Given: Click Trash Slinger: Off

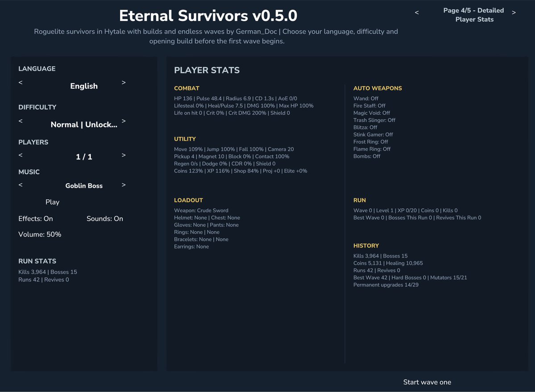Looking at the screenshot, I should [374, 120].
